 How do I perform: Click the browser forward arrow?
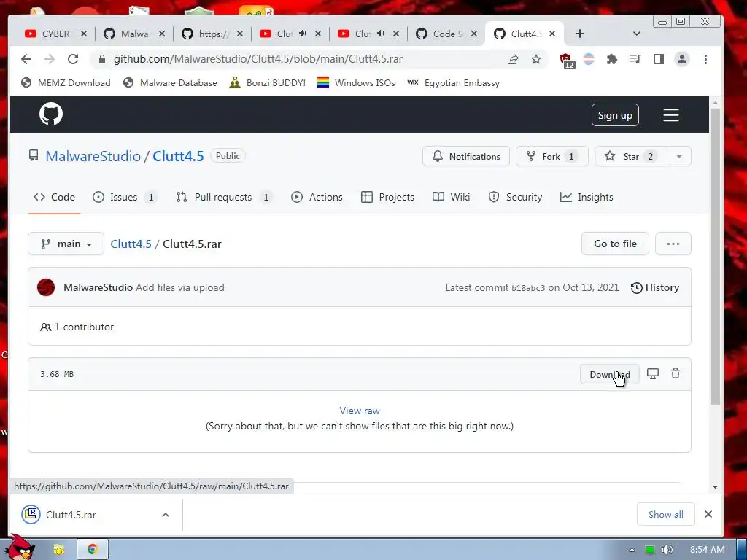click(x=50, y=59)
